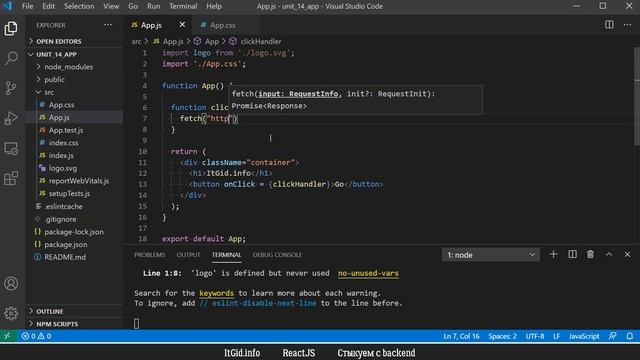Close the App.js editor tab
Image resolution: width=640 pixels, height=360 pixels.
(182, 25)
